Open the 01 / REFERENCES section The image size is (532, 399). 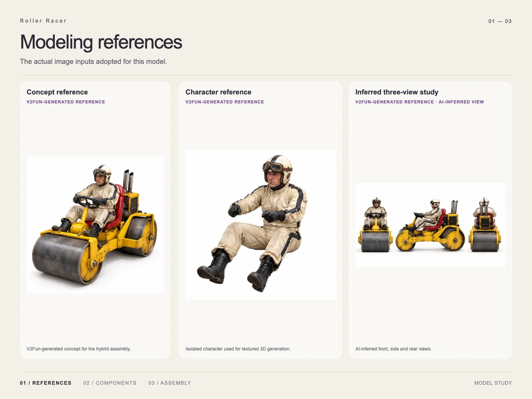click(46, 383)
